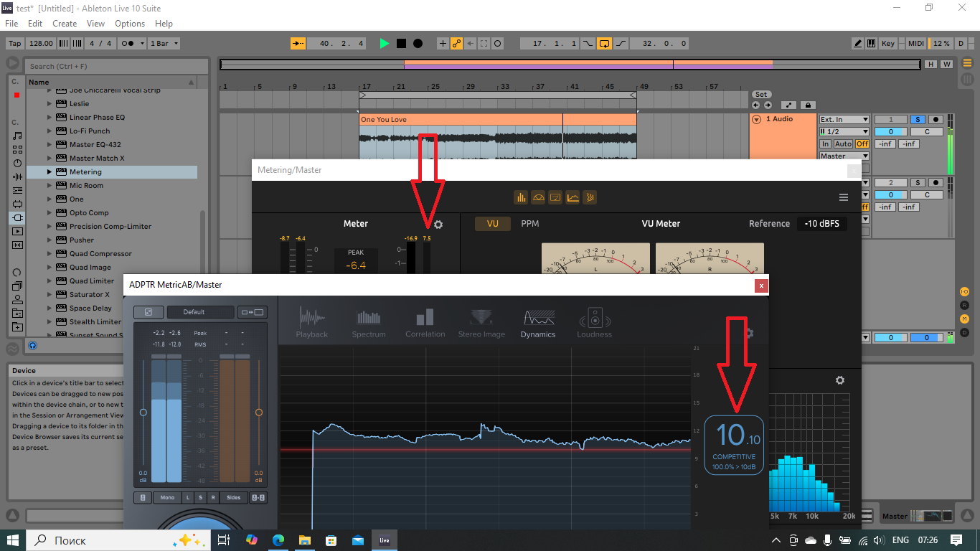Toggle Draw Mode pencil icon
The image size is (980, 551).
(858, 44)
